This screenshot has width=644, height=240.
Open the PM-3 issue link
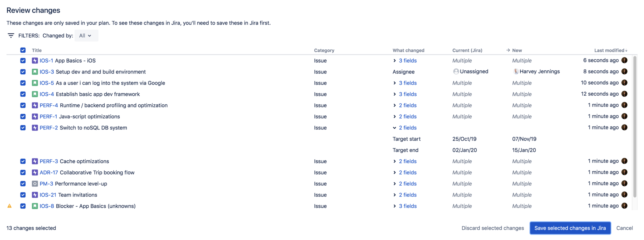46,184
